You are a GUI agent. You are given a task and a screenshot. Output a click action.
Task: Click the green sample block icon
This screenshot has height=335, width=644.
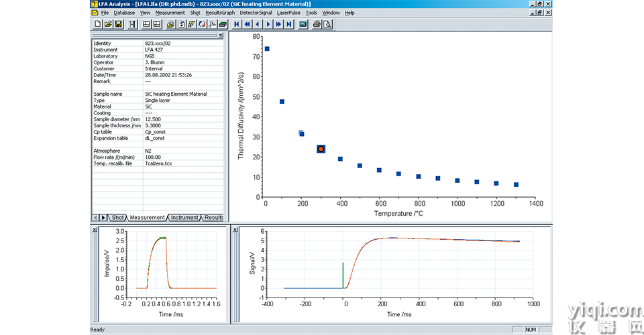223,24
